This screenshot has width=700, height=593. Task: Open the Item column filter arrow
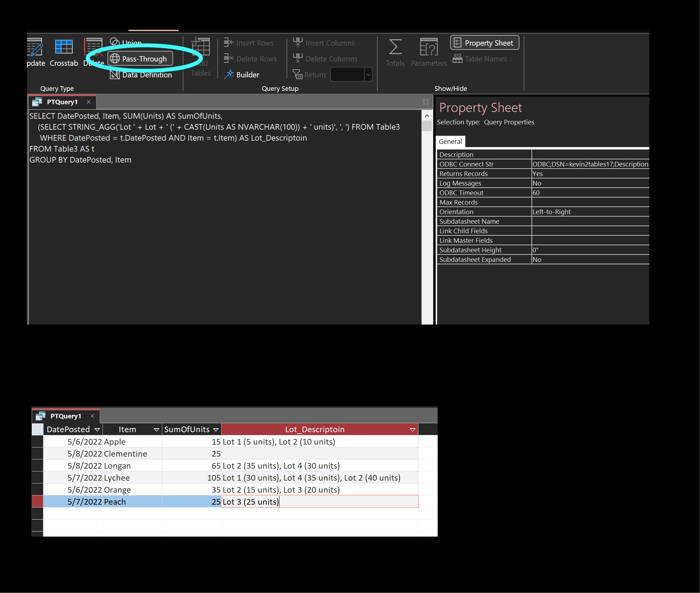click(156, 430)
